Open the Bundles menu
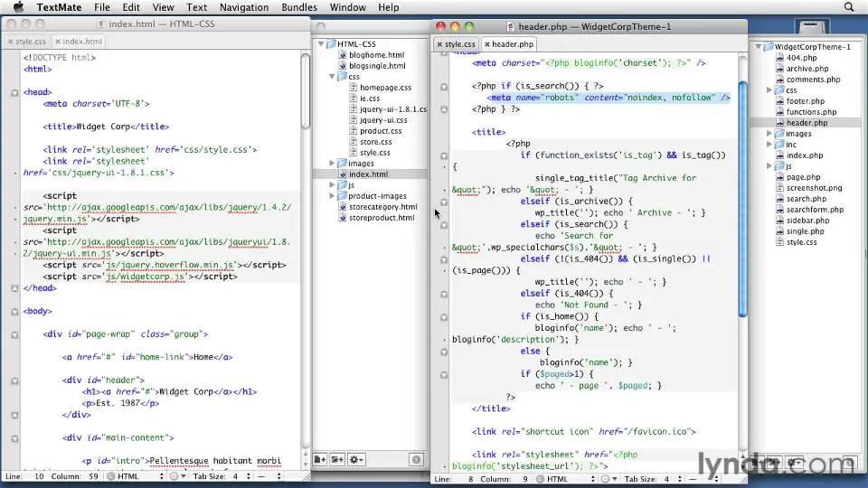The width and height of the screenshot is (868, 488). [299, 7]
